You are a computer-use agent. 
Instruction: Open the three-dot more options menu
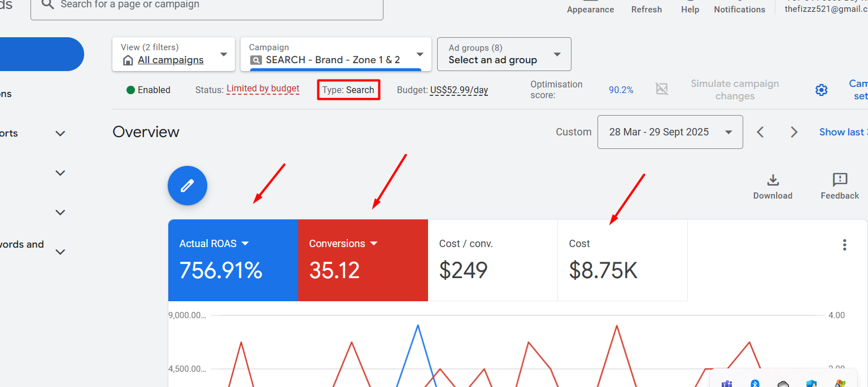click(x=844, y=245)
